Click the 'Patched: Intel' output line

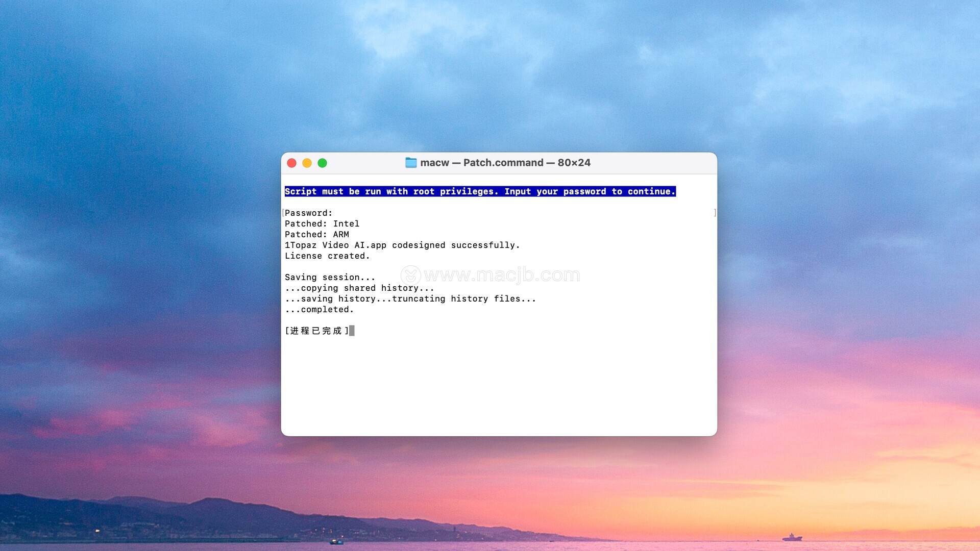tap(322, 223)
